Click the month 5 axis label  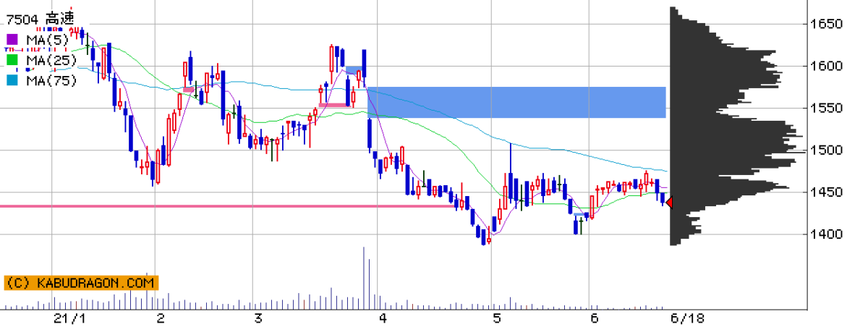point(496,318)
